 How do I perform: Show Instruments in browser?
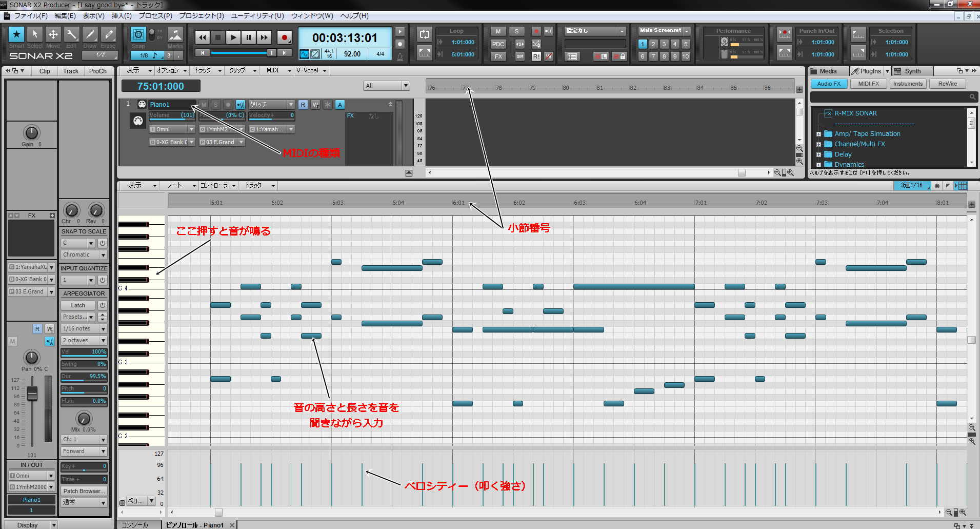point(908,84)
